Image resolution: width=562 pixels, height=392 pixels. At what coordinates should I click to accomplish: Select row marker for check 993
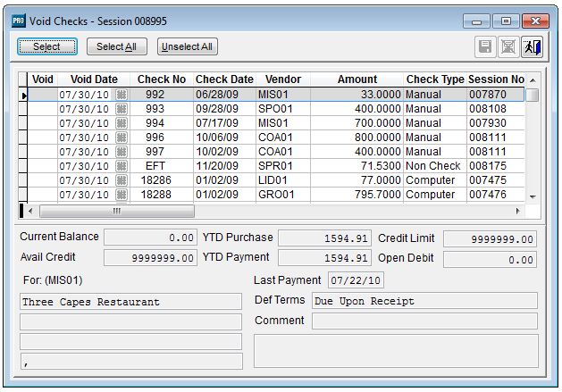pos(22,109)
